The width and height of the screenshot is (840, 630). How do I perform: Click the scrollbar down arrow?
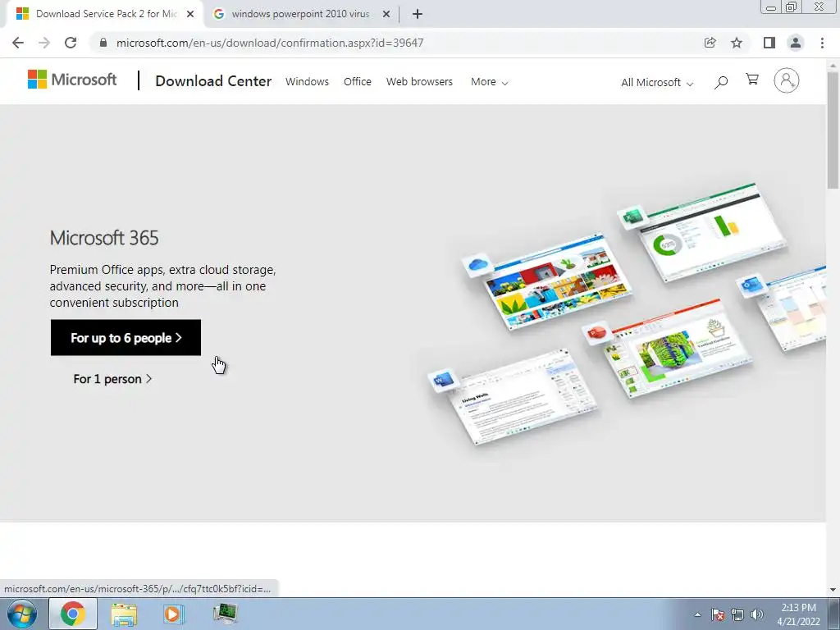(833, 590)
